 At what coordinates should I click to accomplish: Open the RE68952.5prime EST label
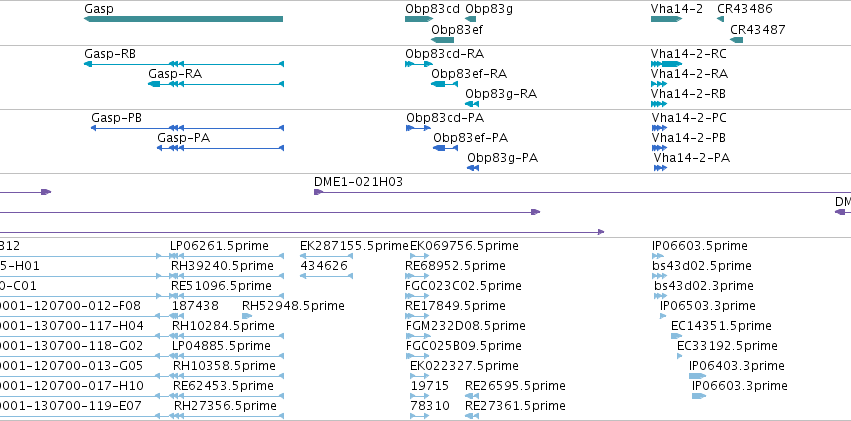[x=455, y=266]
